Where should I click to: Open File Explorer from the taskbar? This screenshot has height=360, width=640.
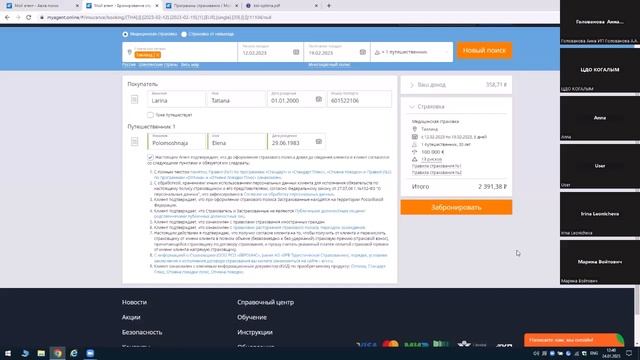(41, 353)
